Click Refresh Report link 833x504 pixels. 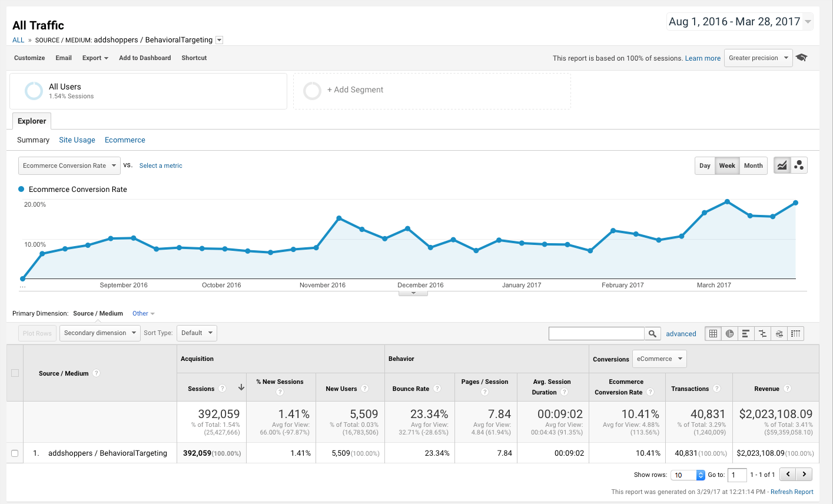(792, 492)
